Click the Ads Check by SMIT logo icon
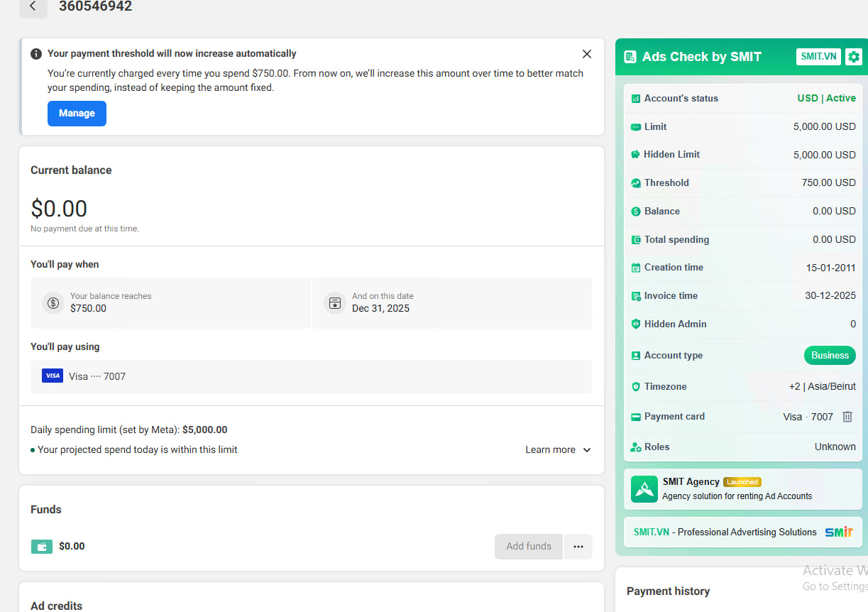This screenshot has height=612, width=868. 630,57
